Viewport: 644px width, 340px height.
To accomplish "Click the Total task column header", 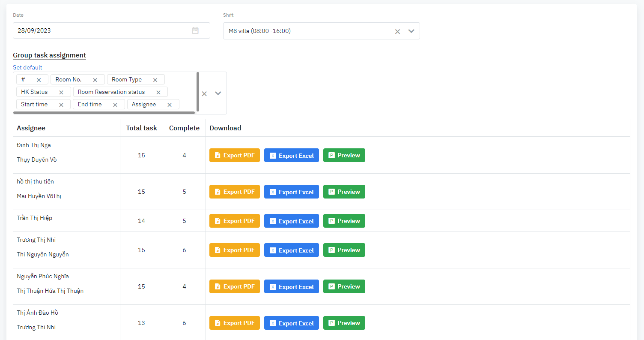I will tap(142, 128).
